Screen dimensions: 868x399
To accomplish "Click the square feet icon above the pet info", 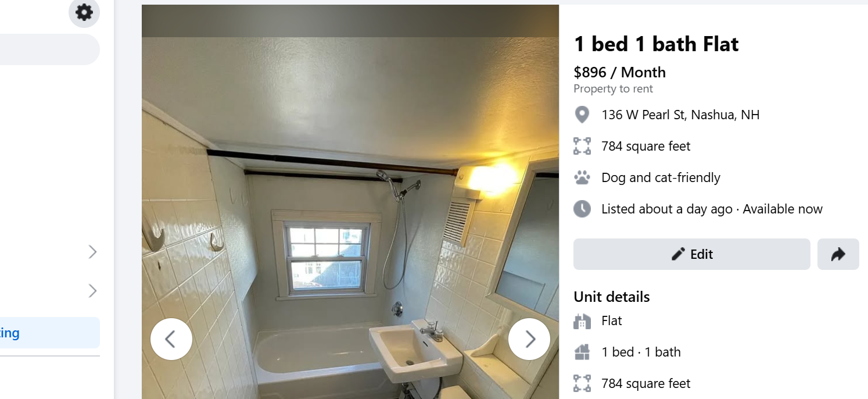I will [582, 146].
